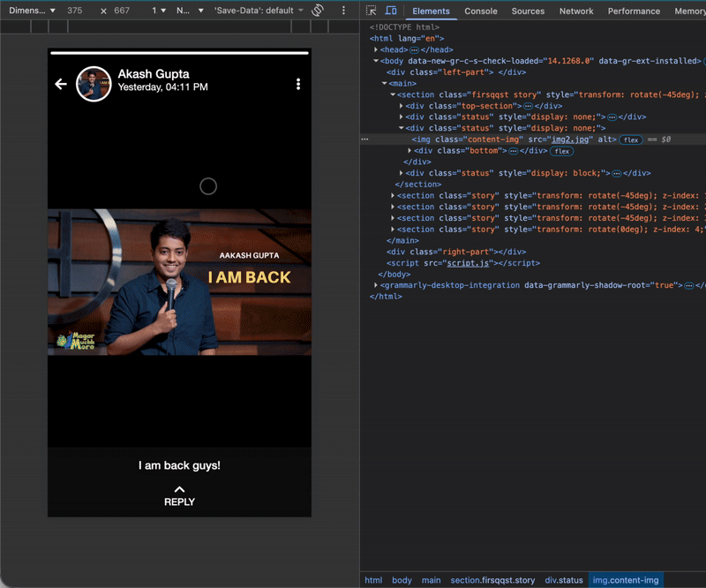The width and height of the screenshot is (706, 588).
Task: Click the story progress bar at top
Action: coord(179,54)
